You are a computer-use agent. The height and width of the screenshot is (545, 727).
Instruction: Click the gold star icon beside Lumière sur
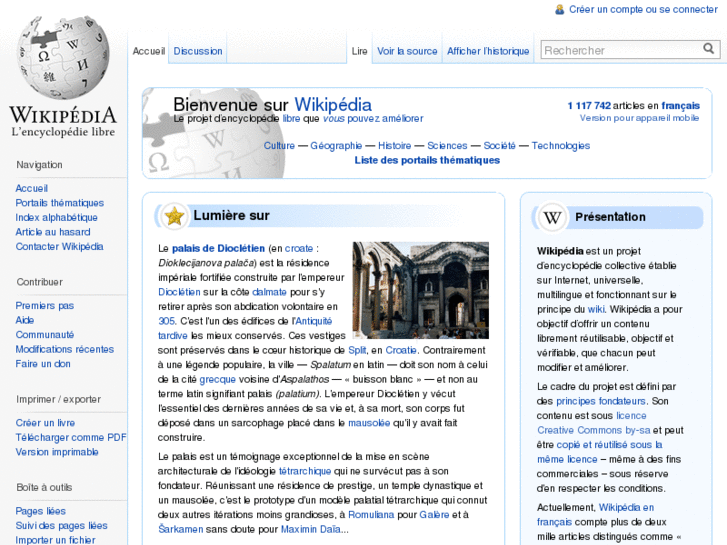click(x=175, y=216)
